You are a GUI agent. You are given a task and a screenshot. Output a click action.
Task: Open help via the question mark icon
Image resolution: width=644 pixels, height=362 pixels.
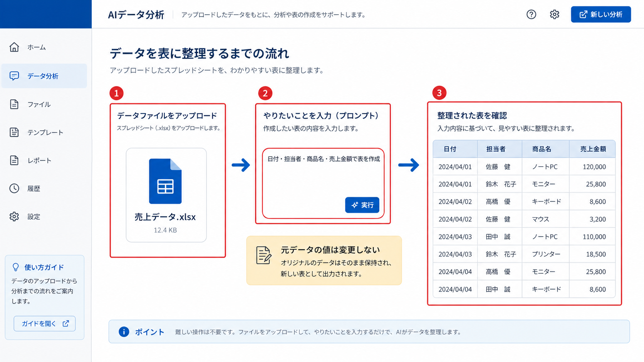(x=531, y=14)
